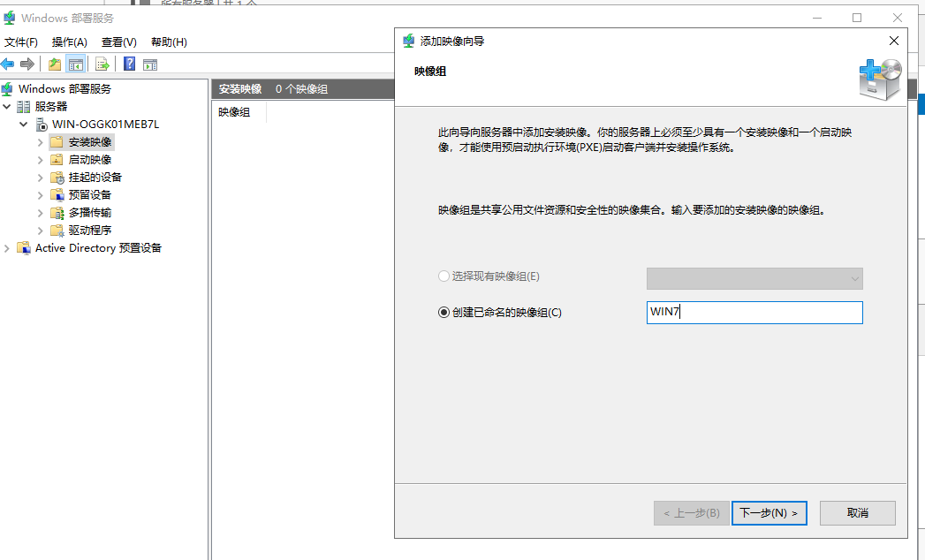925x560 pixels.
Task: Click the WIN-OGGK01MEB7L server icon
Action: coord(42,125)
